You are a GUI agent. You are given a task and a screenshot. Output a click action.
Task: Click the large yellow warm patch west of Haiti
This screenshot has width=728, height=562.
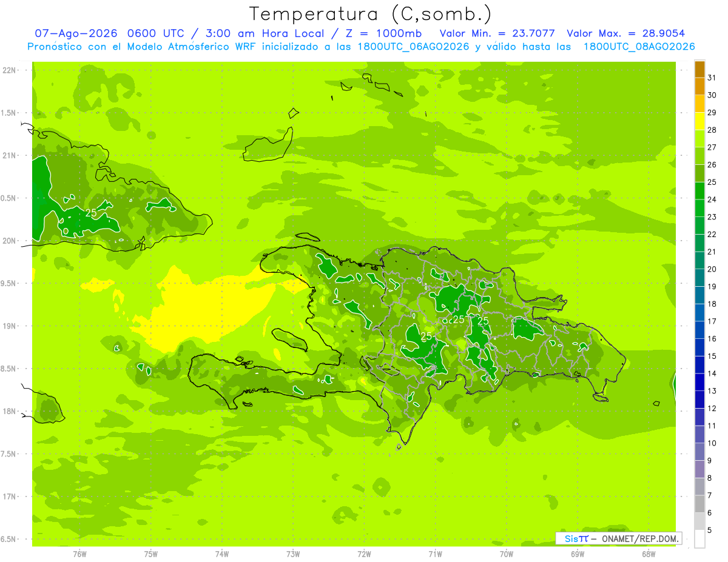(x=206, y=309)
